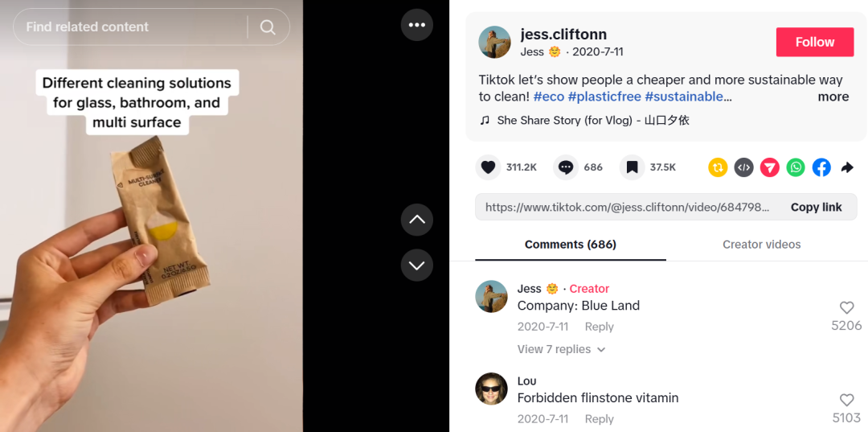Open the three-dot more options menu
The height and width of the screenshot is (432, 868).
(x=416, y=25)
